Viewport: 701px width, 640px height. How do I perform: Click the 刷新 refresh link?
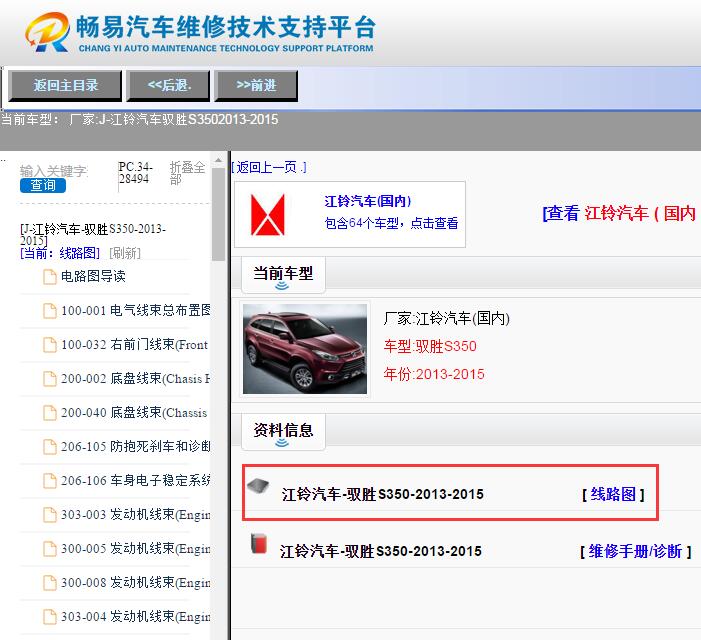[x=125, y=253]
